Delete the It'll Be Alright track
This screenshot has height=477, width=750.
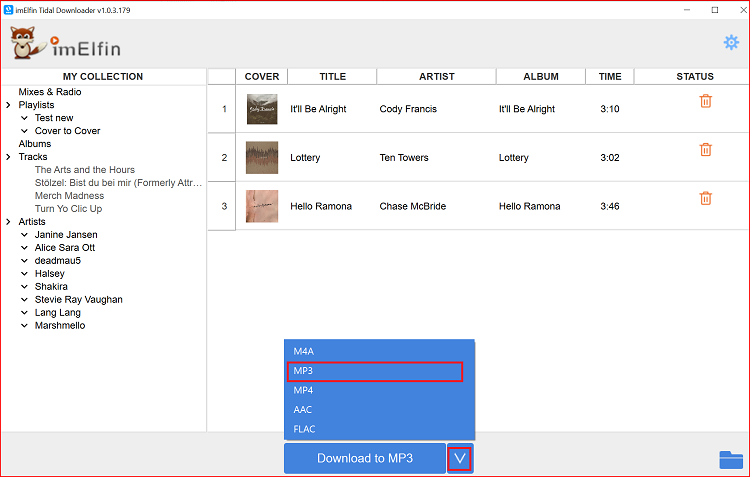(706, 101)
